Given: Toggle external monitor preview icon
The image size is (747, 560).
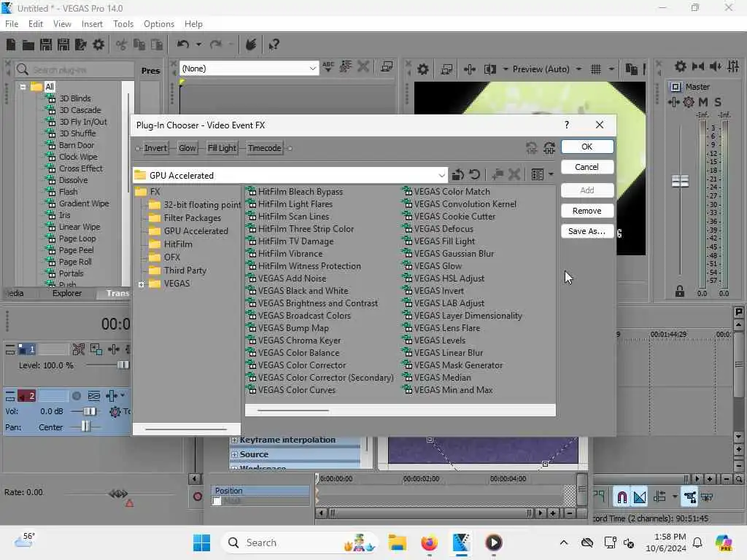Looking at the screenshot, I should coord(446,69).
